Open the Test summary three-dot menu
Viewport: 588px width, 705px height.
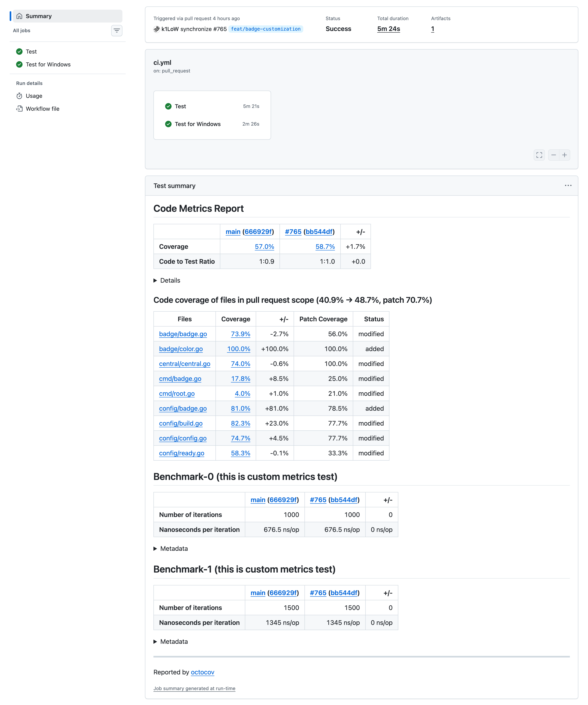(568, 186)
